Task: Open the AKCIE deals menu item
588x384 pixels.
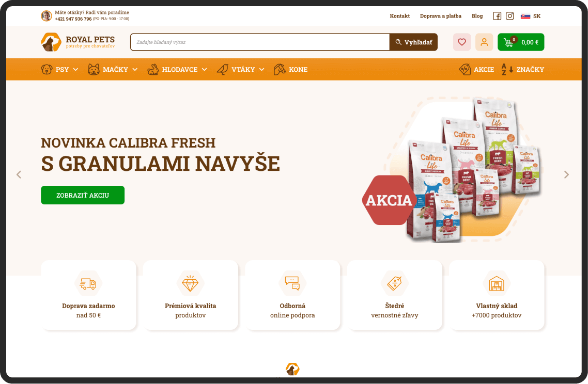Action: pyautogui.click(x=476, y=69)
